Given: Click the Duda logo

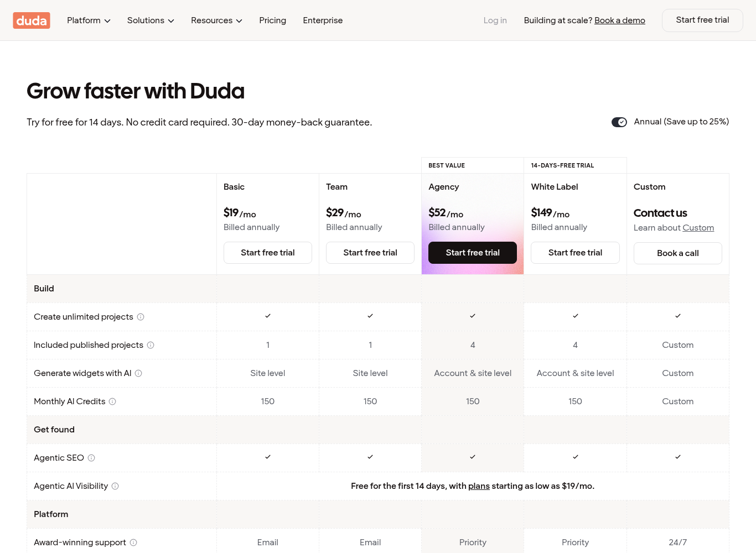Looking at the screenshot, I should 32,20.
